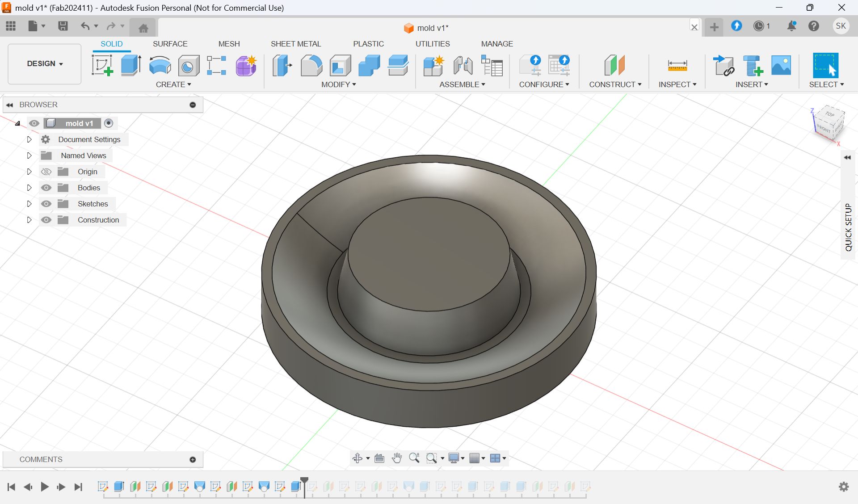
Task: Select the Extrude tool icon
Action: [x=131, y=66]
